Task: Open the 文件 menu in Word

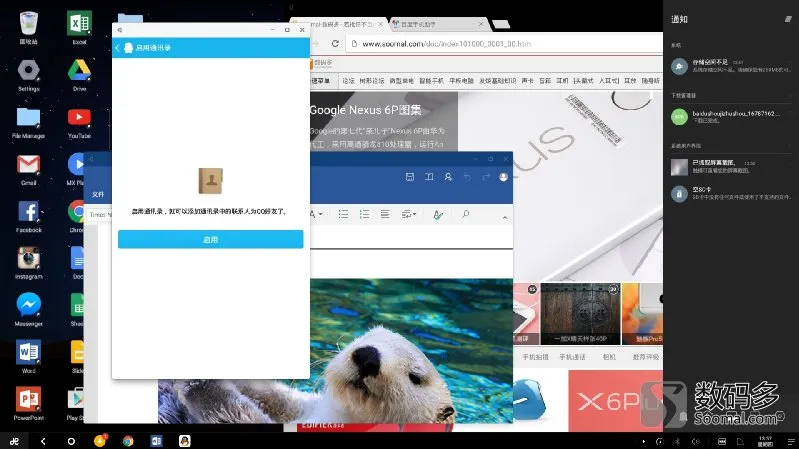Action: click(98, 194)
